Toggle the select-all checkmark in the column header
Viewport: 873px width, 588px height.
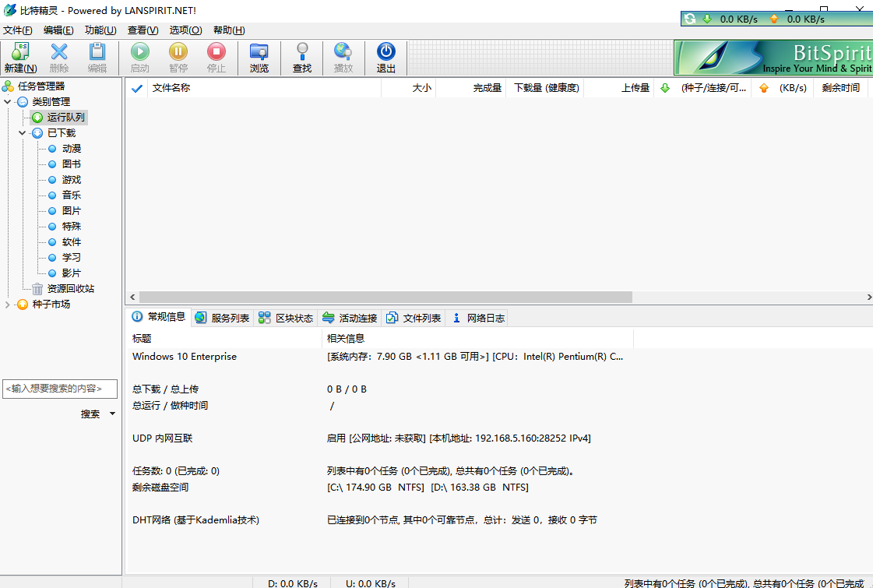(137, 88)
